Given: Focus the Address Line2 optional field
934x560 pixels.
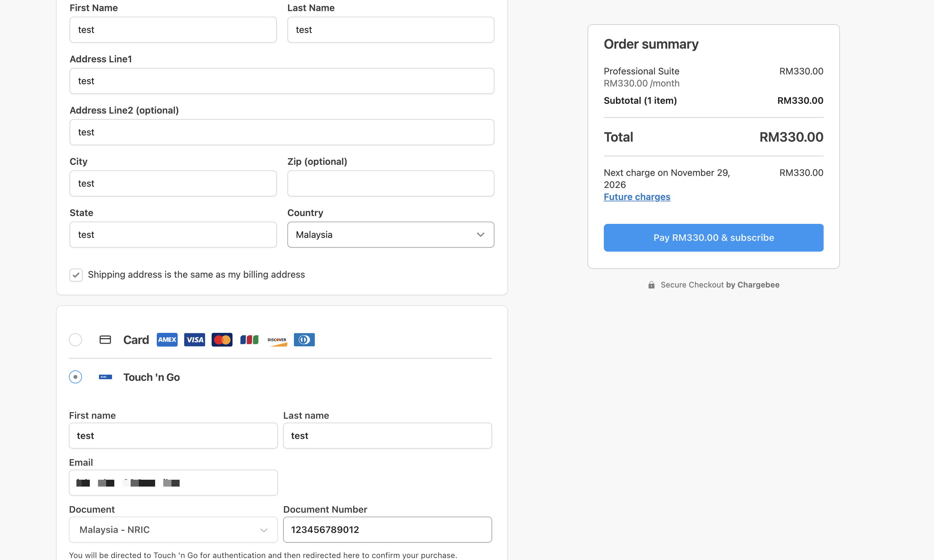Looking at the screenshot, I should coord(282,132).
